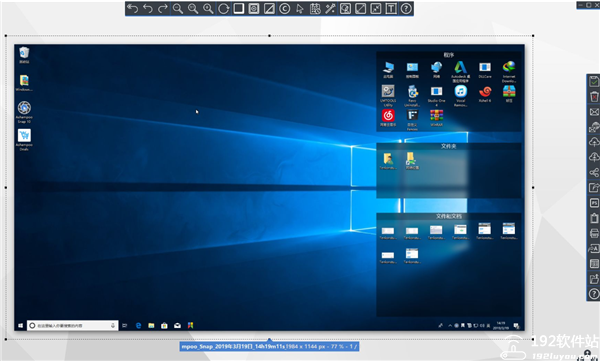
Task: Click the Studio One 4 icon in captured desktop
Action: pos(436,95)
